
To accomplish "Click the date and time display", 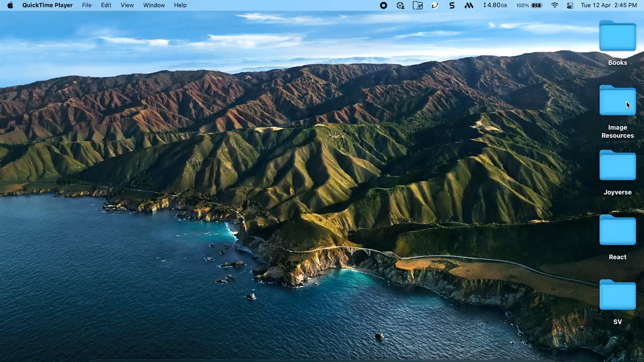I will tap(608, 5).
